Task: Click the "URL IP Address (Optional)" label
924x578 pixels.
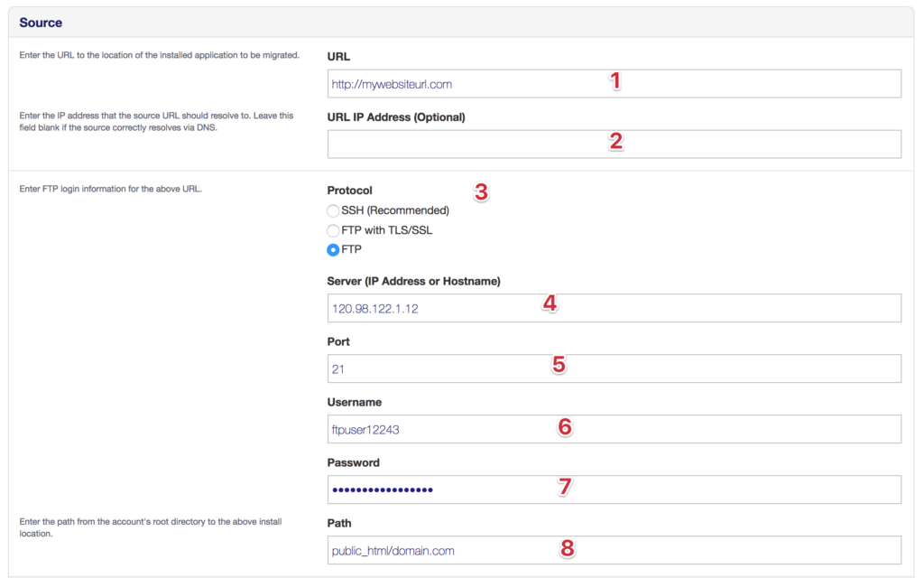Action: coord(396,117)
